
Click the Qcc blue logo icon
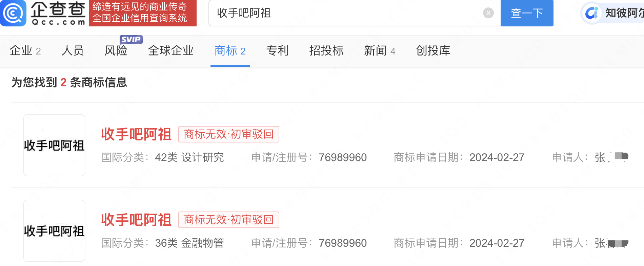[x=13, y=13]
